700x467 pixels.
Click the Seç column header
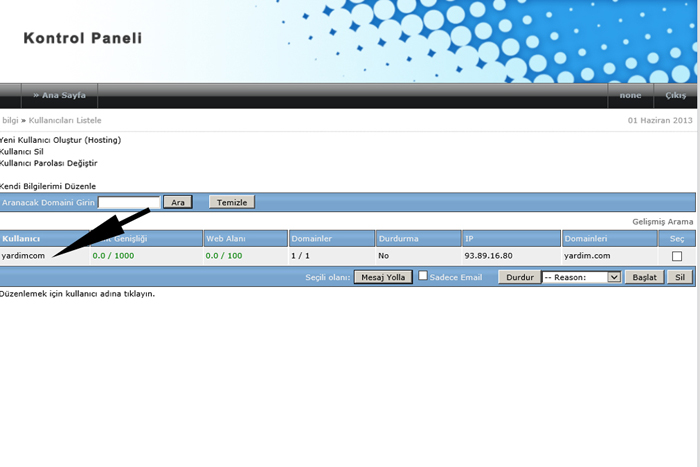(x=677, y=239)
